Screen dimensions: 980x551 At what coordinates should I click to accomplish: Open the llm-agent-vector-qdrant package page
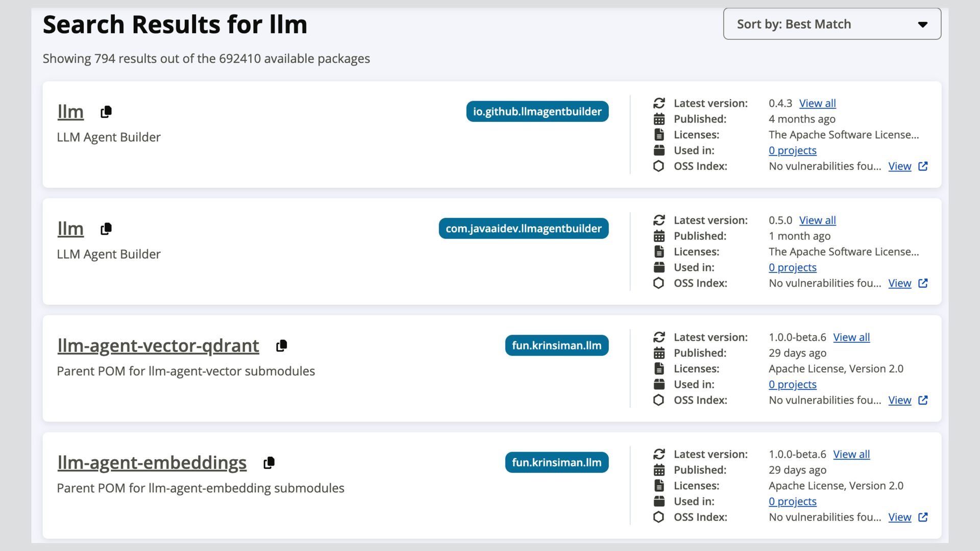click(158, 346)
